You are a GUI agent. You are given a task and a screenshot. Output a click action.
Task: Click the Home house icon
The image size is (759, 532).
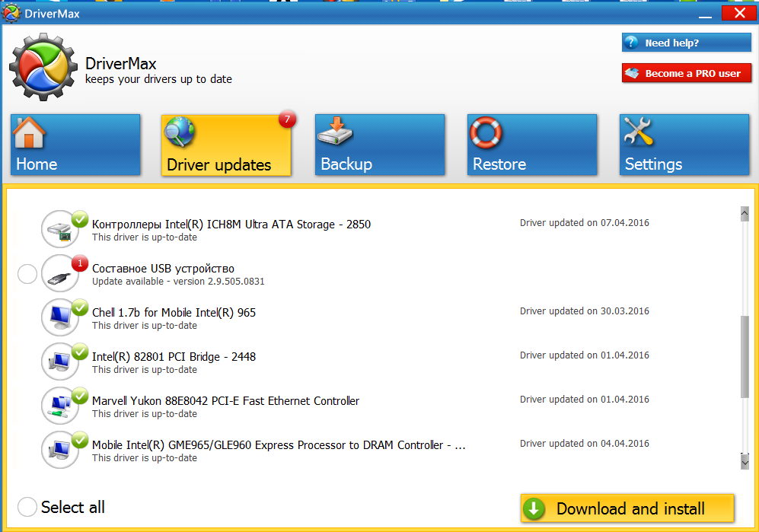29,132
